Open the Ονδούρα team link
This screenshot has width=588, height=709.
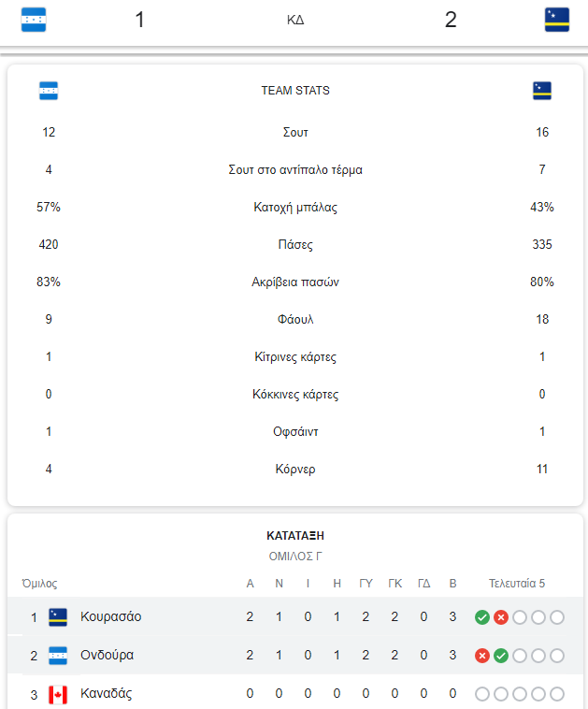(x=108, y=655)
